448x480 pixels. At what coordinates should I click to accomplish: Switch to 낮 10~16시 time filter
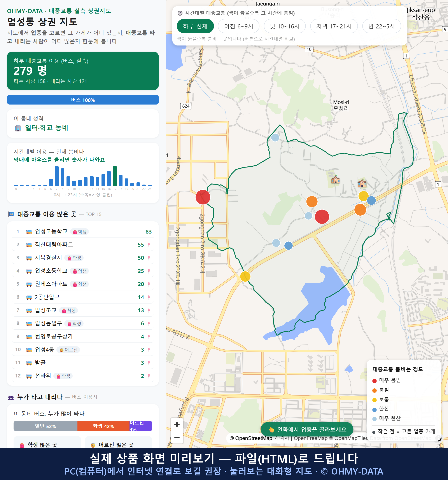coord(285,26)
